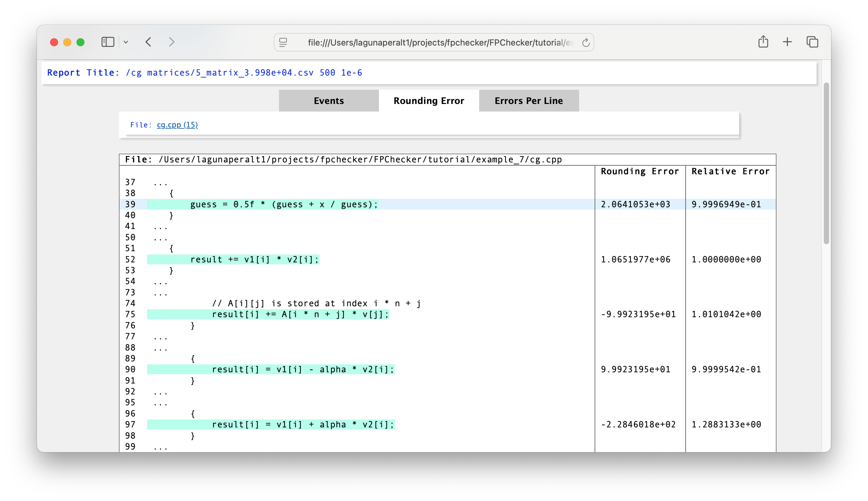The image size is (868, 501).
Task: Click the File path header of cg.cpp table
Action: [343, 159]
